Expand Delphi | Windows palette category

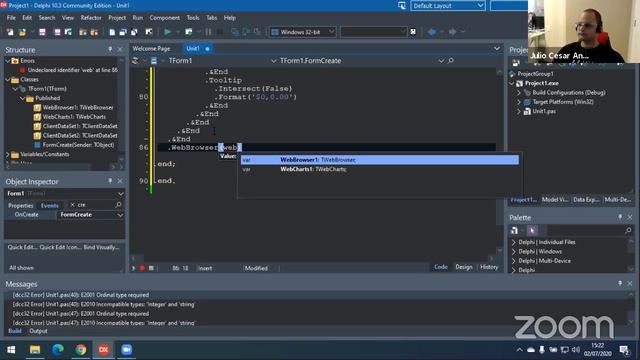tap(513, 251)
